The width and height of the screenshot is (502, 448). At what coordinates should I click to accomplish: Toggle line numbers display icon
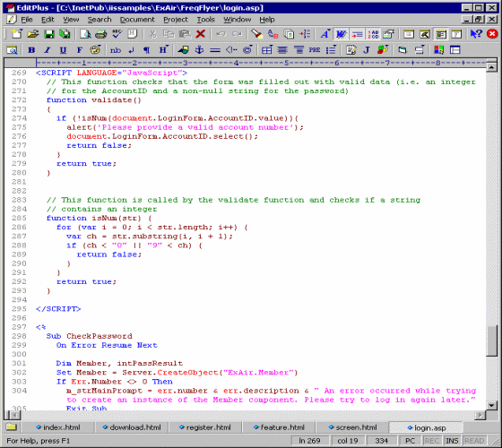tap(373, 34)
